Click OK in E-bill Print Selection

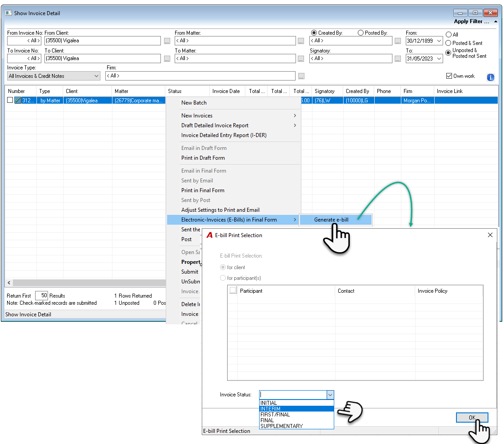(472, 418)
